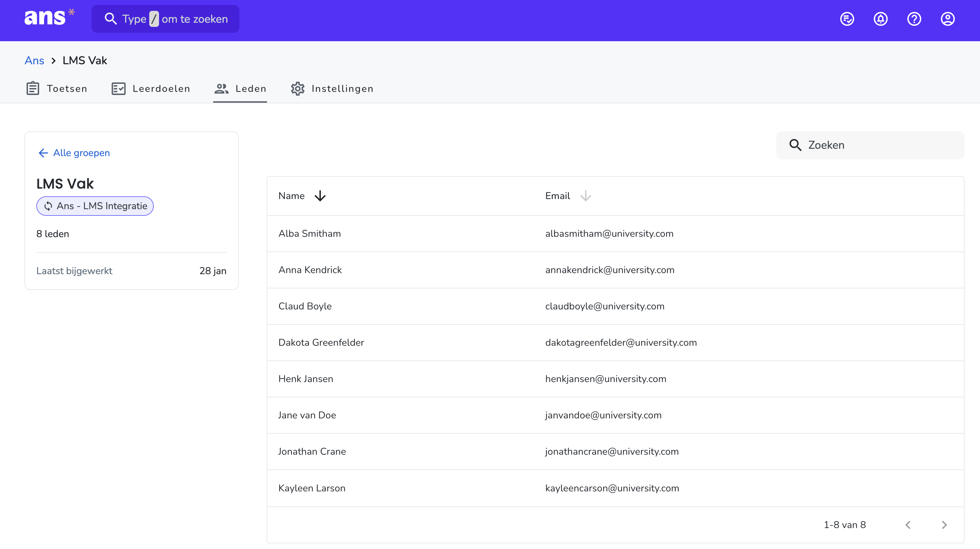Click the back arrow beside Alle groepen
This screenshot has width=980, height=549.
click(43, 153)
